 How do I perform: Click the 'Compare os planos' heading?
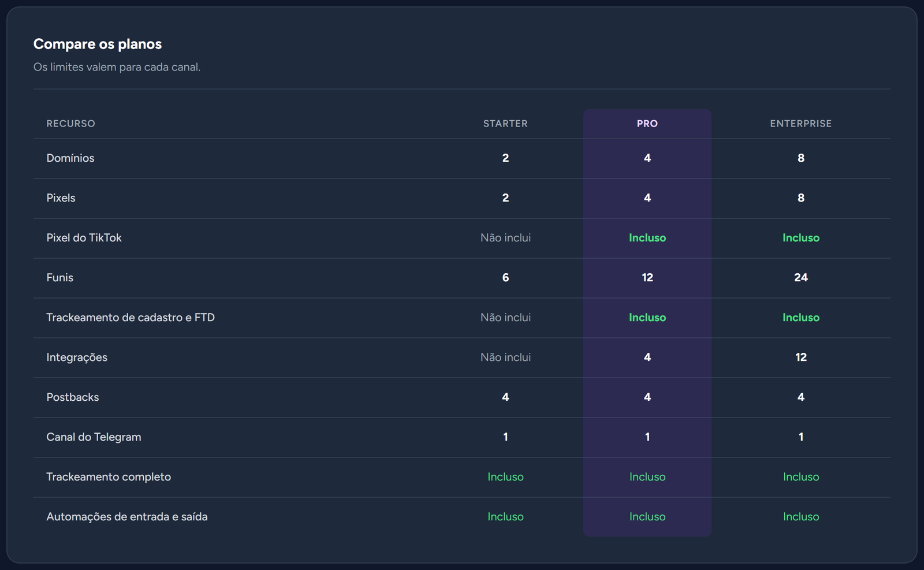pos(98,44)
